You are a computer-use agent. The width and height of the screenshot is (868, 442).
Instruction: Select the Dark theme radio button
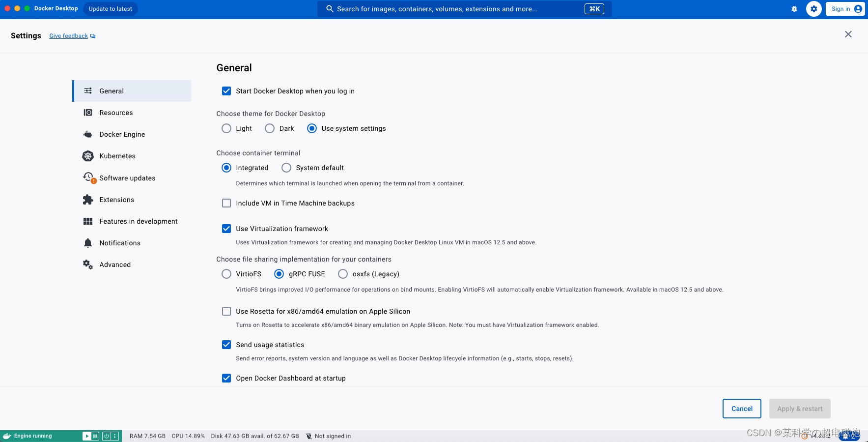click(270, 128)
